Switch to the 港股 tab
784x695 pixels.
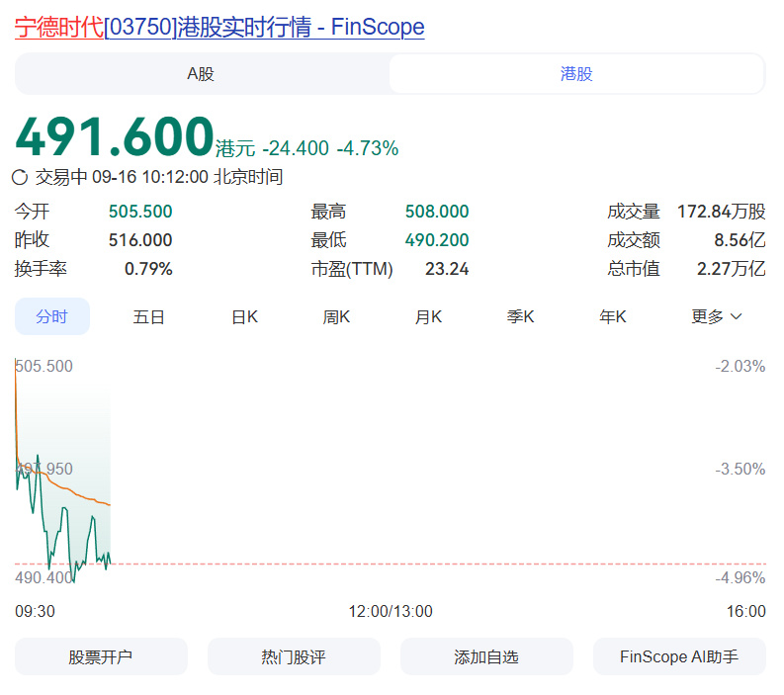(576, 74)
